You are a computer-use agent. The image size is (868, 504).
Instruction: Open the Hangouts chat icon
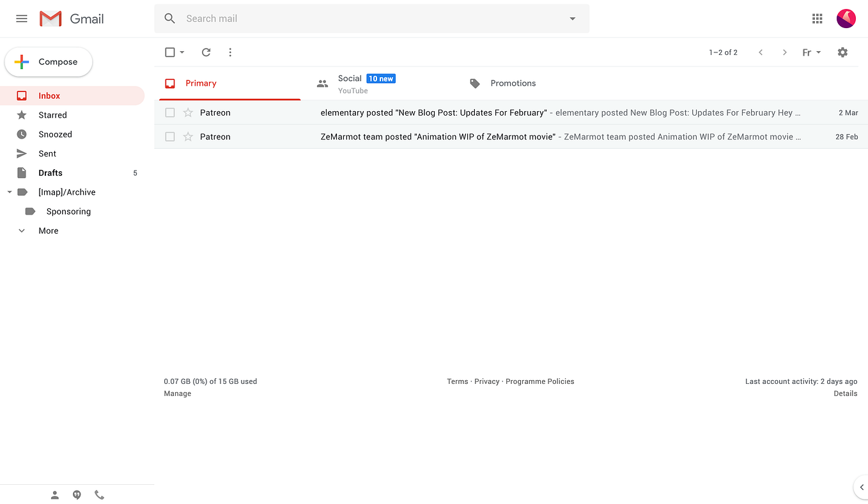77,494
